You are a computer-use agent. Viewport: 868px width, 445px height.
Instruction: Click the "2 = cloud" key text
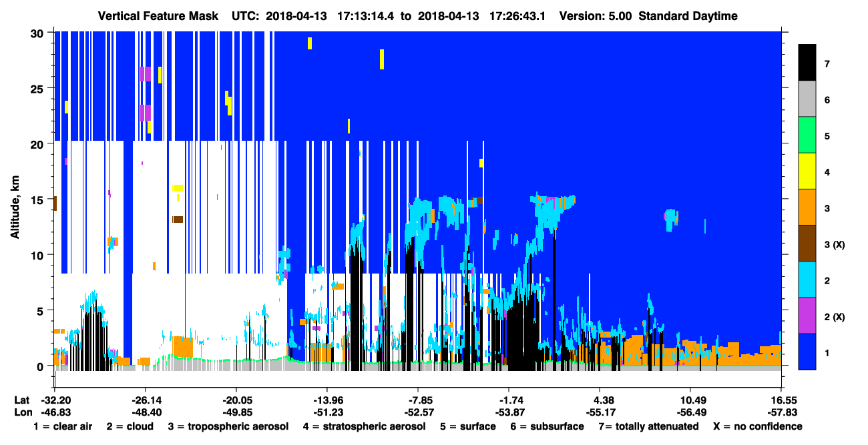(x=131, y=426)
